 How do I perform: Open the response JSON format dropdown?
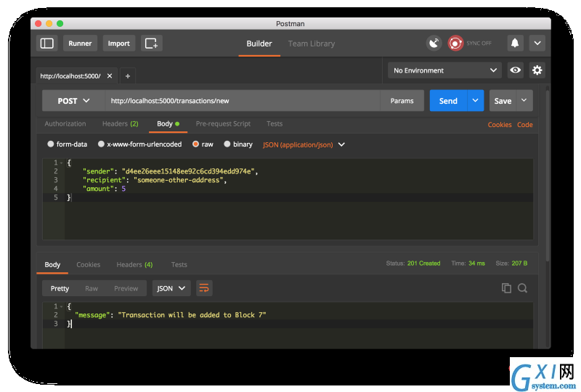(171, 288)
